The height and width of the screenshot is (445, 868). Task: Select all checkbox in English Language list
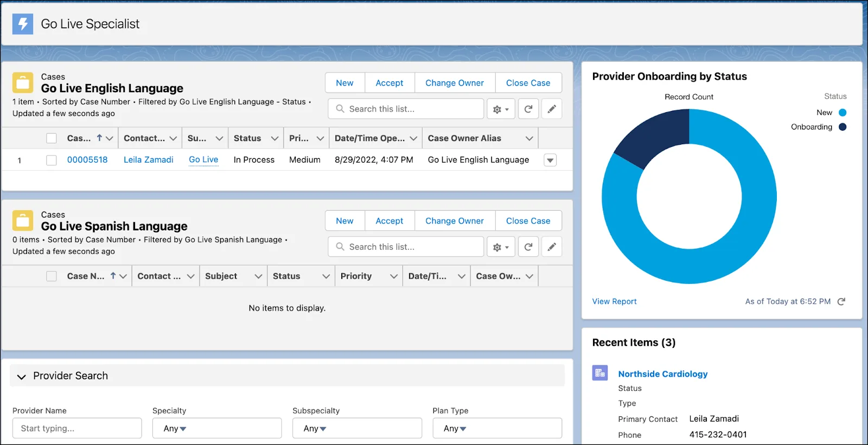[x=52, y=138]
